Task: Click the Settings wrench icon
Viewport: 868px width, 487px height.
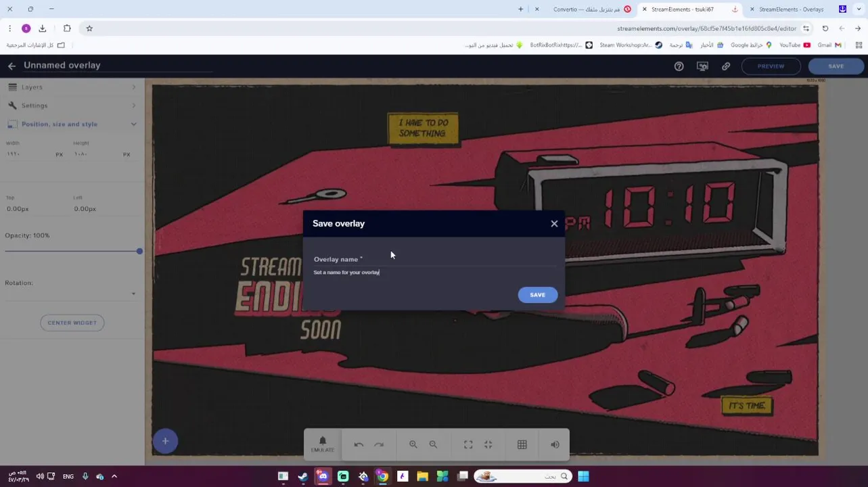Action: (12, 106)
